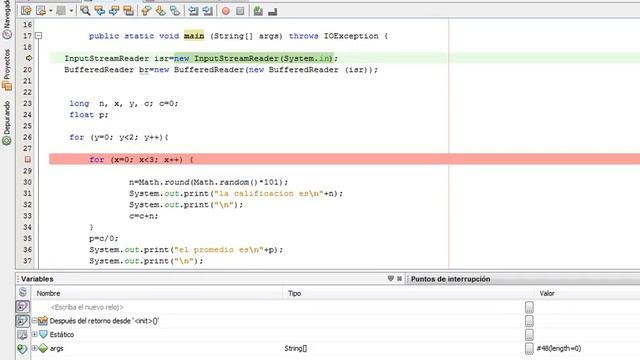Switch to the Variables panel tab
Screen dimensions: 640x360
[37, 279]
